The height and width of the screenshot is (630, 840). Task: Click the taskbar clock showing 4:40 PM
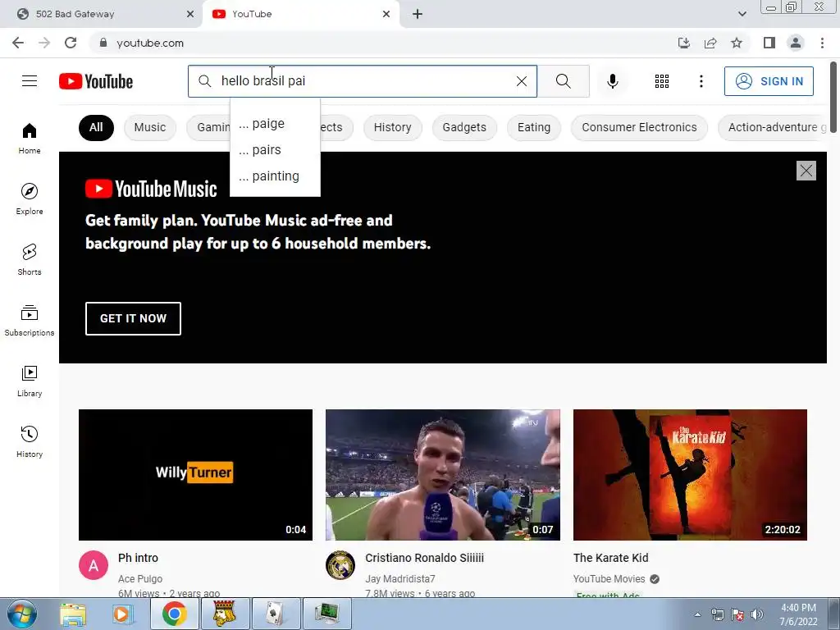pos(798,614)
